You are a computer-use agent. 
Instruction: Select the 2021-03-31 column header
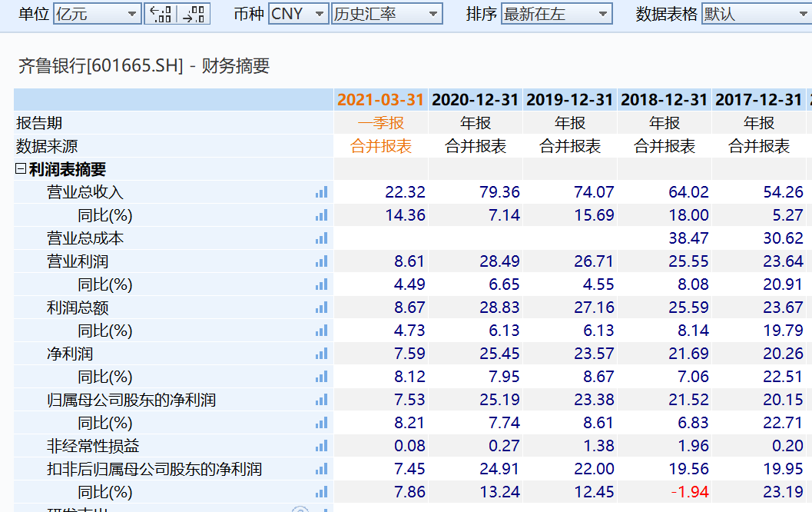click(x=381, y=100)
